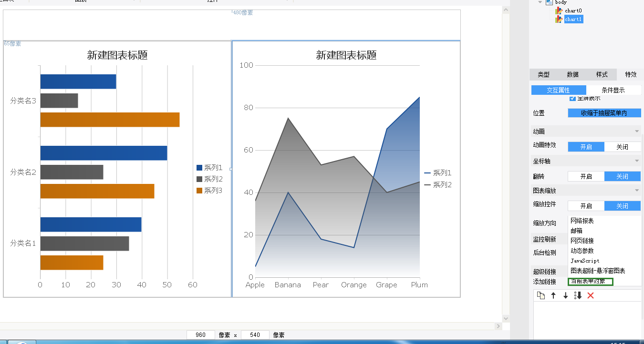Switch to the 数据 tab
This screenshot has height=344, width=644.
[573, 74]
